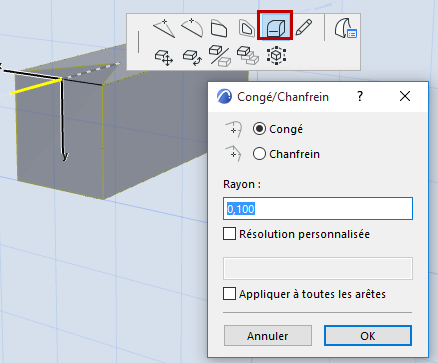Pick the Box Stretch dotted cube icon
This screenshot has width=438, height=363.
[x=276, y=56]
